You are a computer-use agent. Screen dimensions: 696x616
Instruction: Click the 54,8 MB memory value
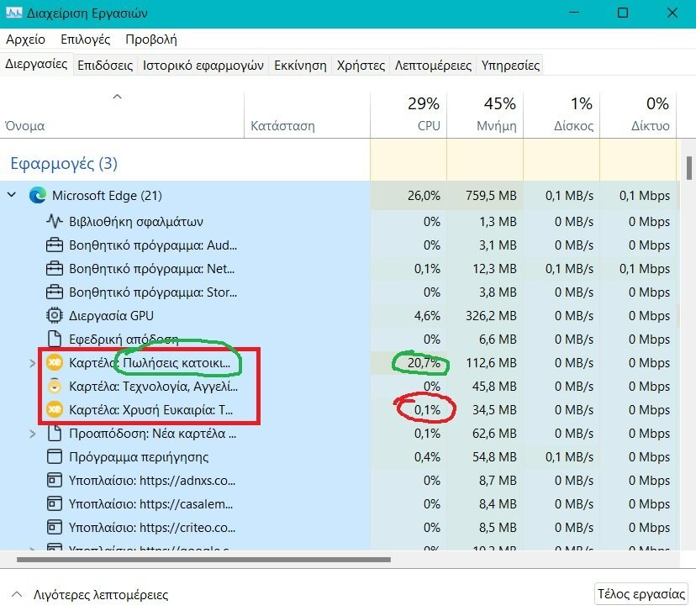click(x=494, y=456)
